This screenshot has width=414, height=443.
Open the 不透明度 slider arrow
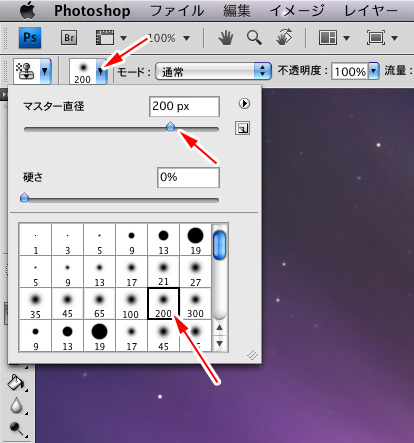(x=374, y=71)
